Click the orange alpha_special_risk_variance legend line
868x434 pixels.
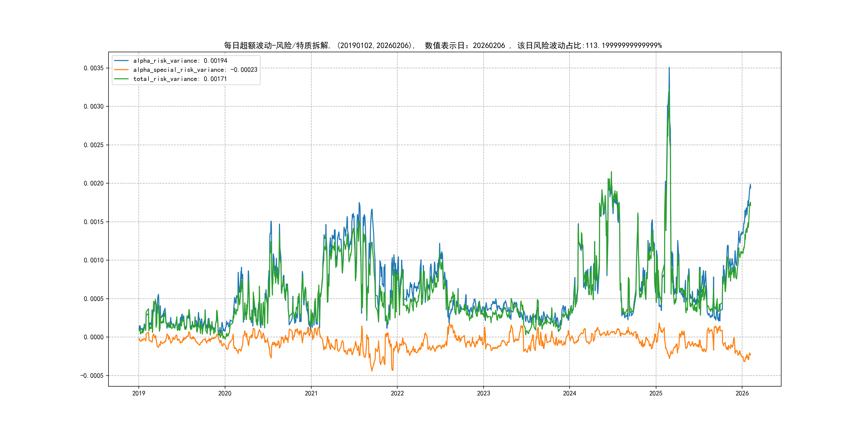click(121, 70)
